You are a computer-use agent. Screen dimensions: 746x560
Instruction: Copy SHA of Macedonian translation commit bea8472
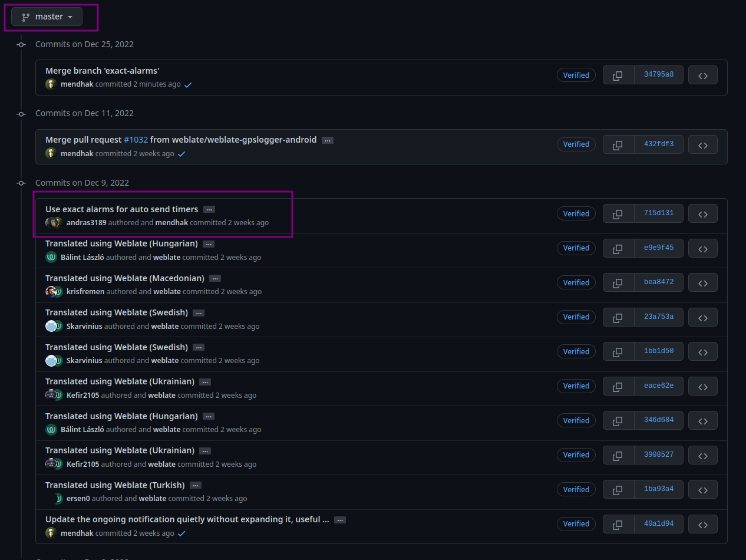(618, 282)
